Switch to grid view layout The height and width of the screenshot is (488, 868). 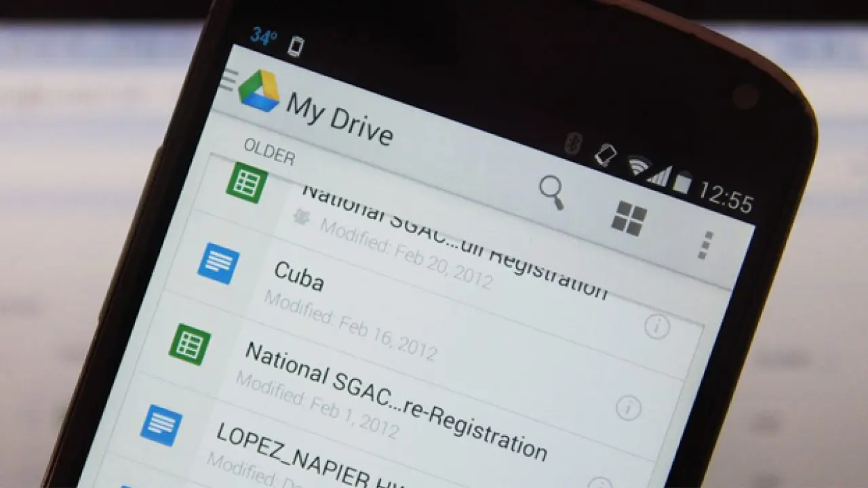coord(629,218)
